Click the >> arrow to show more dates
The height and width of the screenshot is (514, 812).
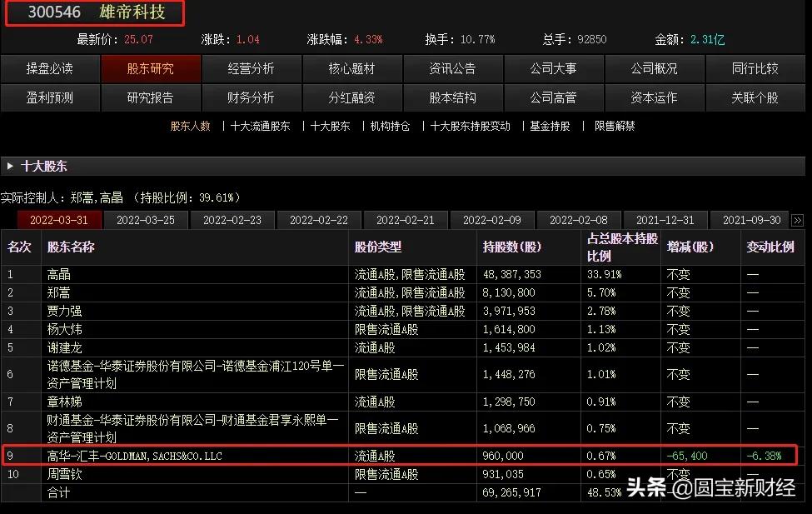pos(798,219)
